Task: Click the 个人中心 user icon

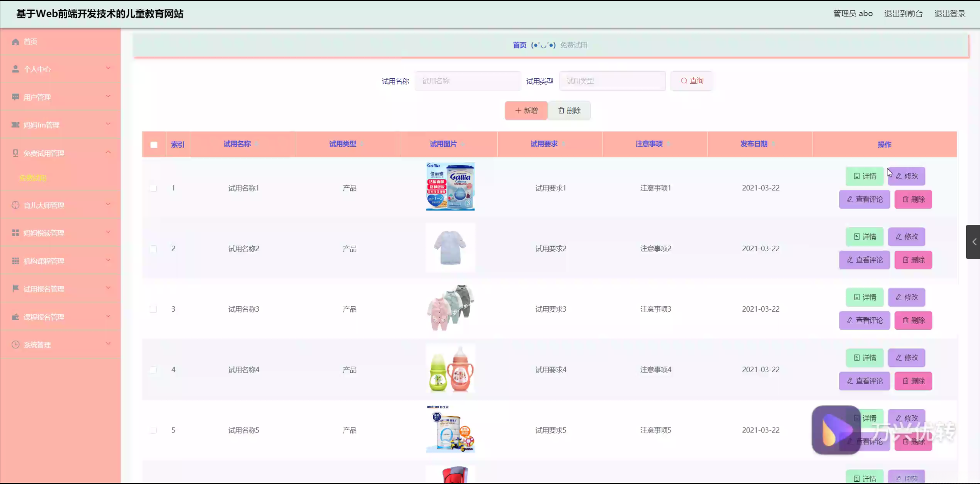Action: coord(15,69)
